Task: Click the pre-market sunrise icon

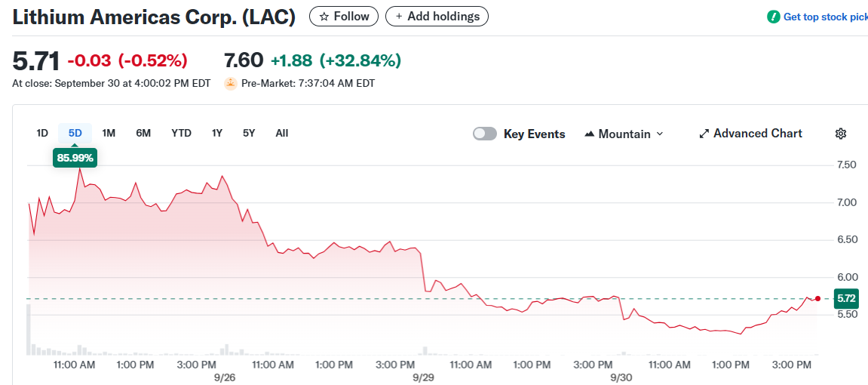Action: pyautogui.click(x=231, y=84)
